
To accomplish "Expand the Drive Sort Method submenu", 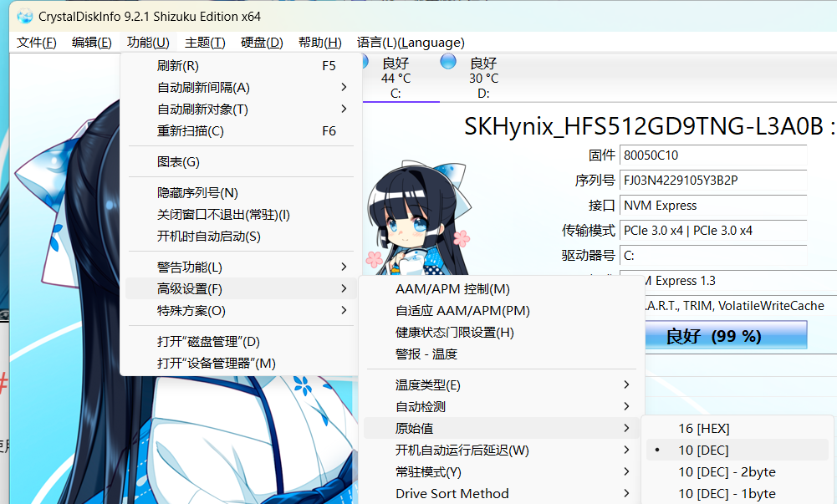I will (501, 494).
